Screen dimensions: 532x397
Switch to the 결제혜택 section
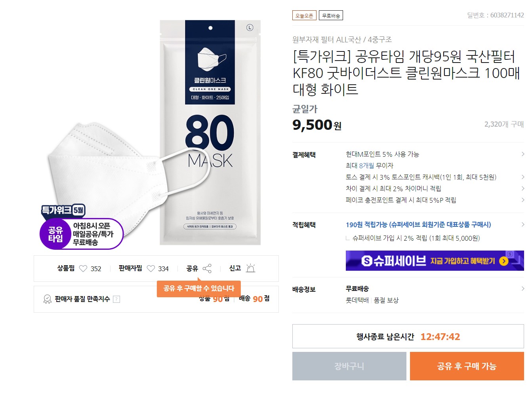[x=304, y=154]
